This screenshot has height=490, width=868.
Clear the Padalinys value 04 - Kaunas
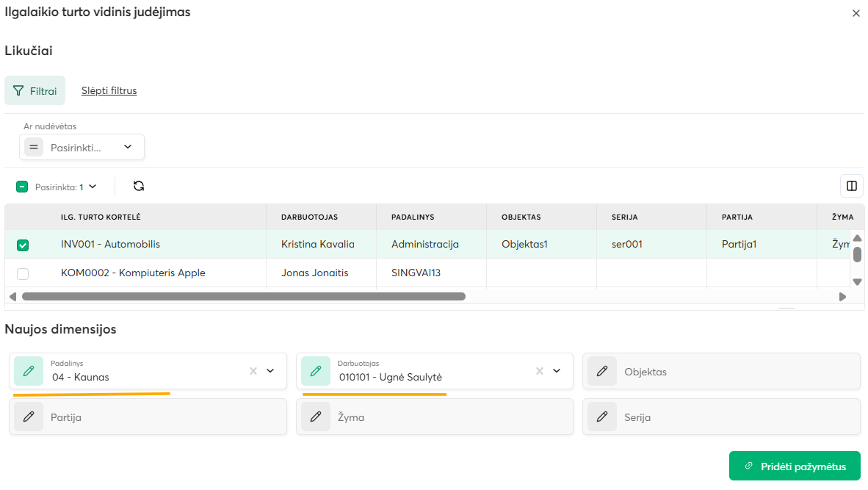pyautogui.click(x=253, y=371)
